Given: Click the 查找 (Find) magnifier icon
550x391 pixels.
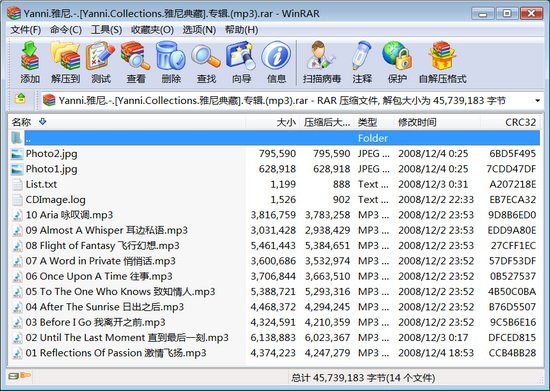Looking at the screenshot, I should click(x=206, y=56).
